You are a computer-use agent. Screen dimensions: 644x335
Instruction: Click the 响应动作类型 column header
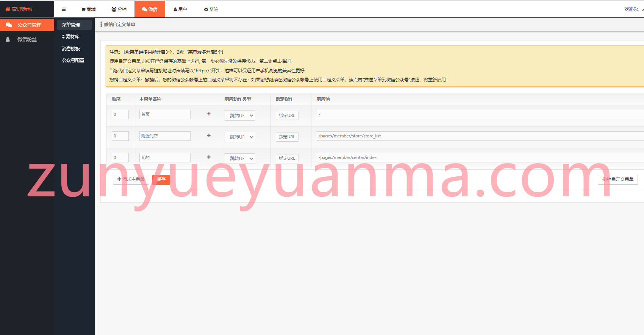(x=238, y=99)
